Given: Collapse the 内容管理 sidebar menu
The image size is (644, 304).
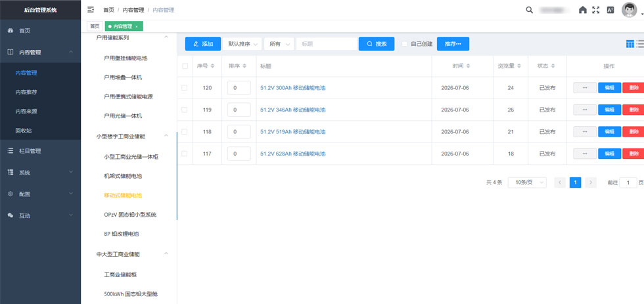Looking at the screenshot, I should 71,52.
